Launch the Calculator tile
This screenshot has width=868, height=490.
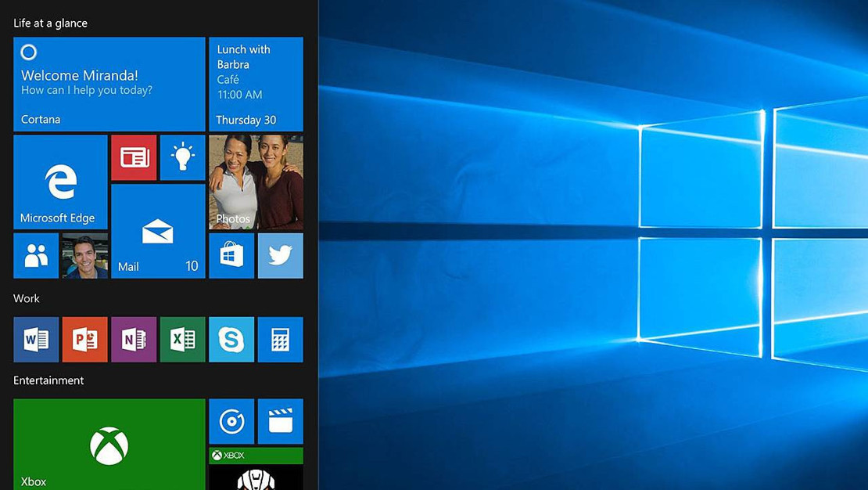point(280,339)
